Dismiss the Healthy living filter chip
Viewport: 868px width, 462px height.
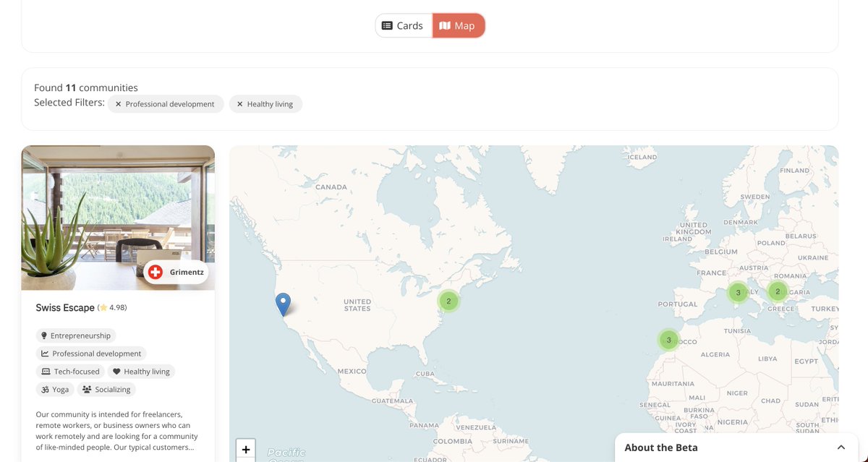point(239,103)
